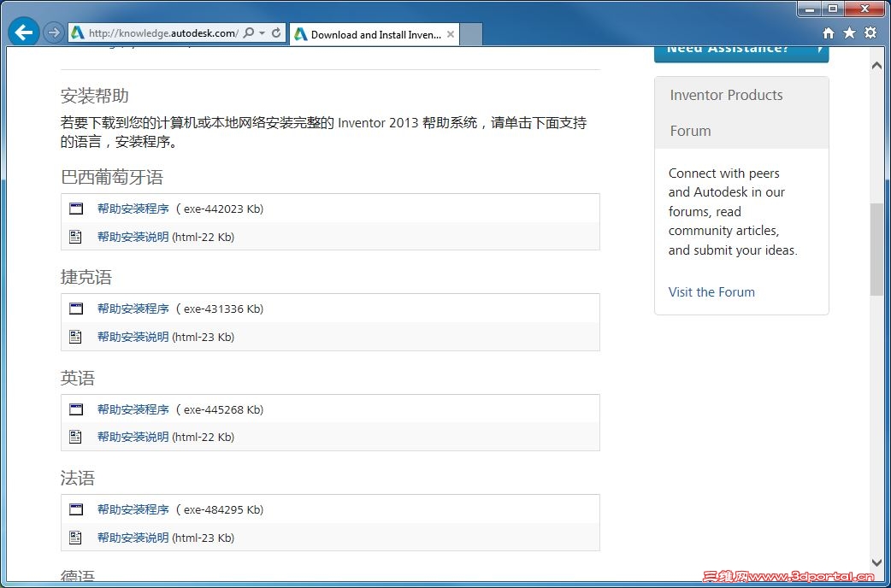Click html document icon for Brazilian Portuguese 22 Kb readme
The width and height of the screenshot is (891, 588).
coord(75,237)
